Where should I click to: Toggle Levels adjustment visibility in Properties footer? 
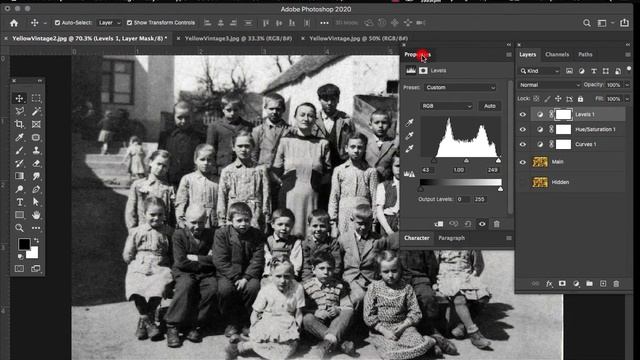coord(482,224)
